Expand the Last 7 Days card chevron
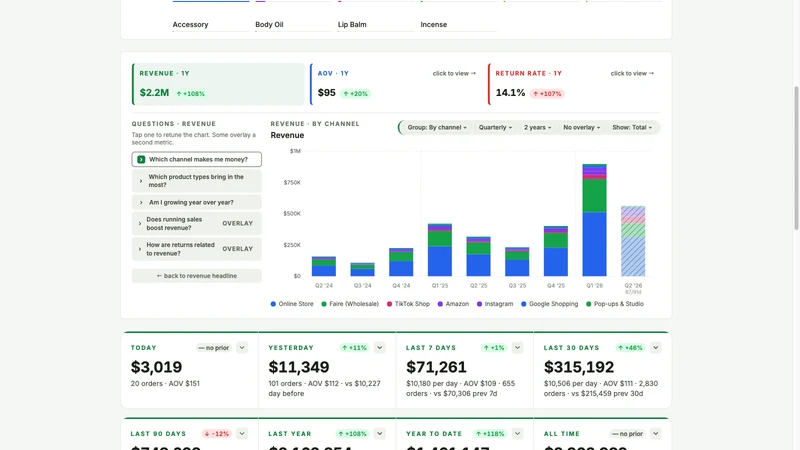 (x=517, y=348)
